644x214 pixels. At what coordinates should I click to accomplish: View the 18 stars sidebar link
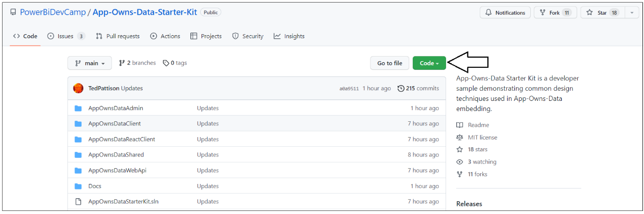pos(472,150)
